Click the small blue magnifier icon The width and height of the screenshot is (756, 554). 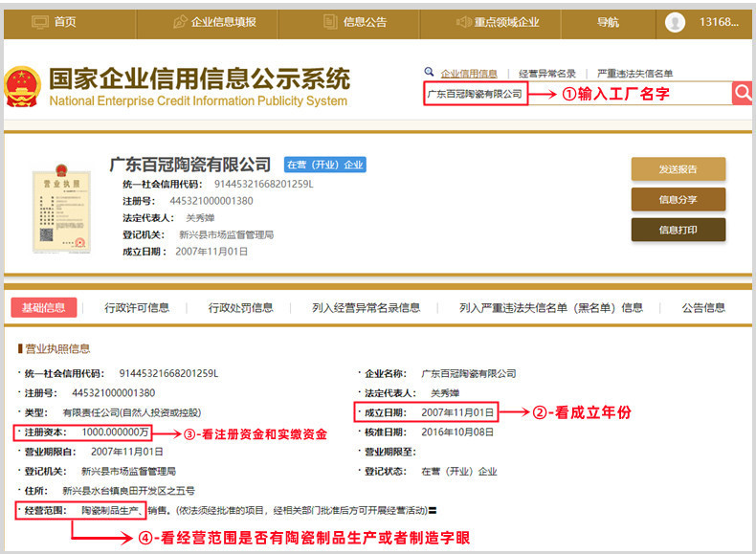coord(429,72)
